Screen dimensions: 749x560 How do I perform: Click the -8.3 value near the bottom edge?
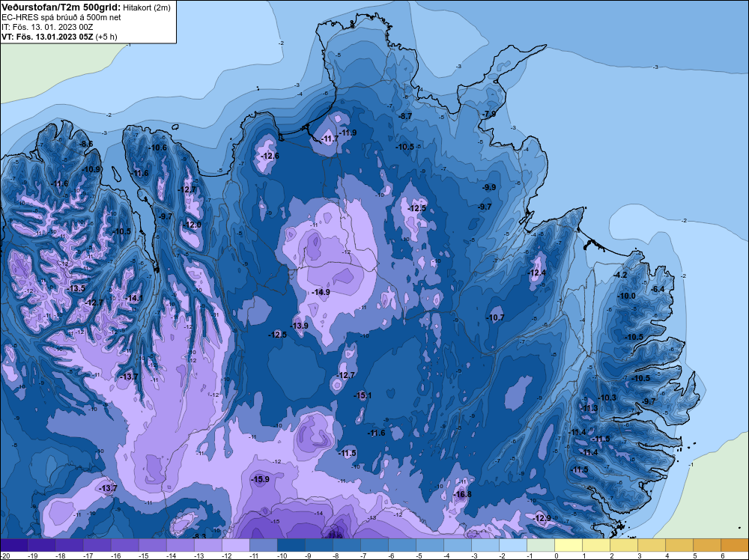(198, 535)
